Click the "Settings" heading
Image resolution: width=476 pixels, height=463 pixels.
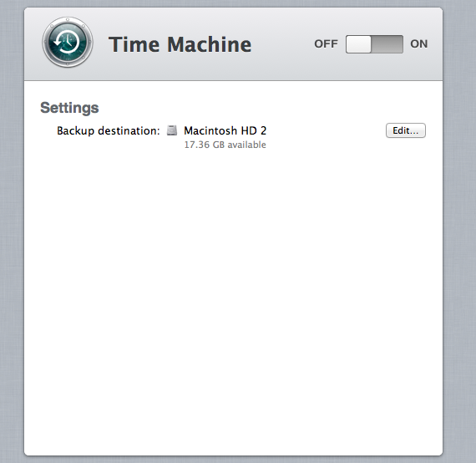[69, 108]
